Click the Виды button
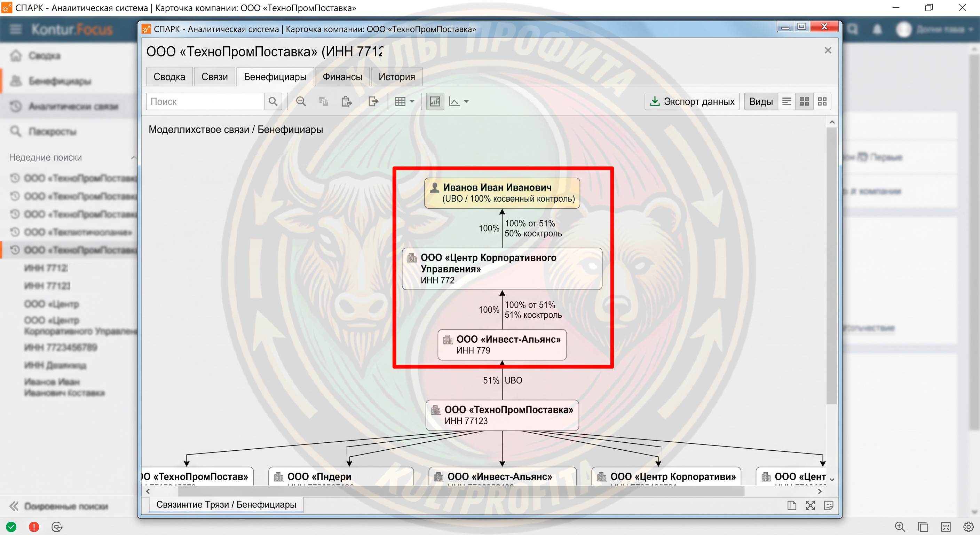The height and width of the screenshot is (535, 980). (761, 102)
